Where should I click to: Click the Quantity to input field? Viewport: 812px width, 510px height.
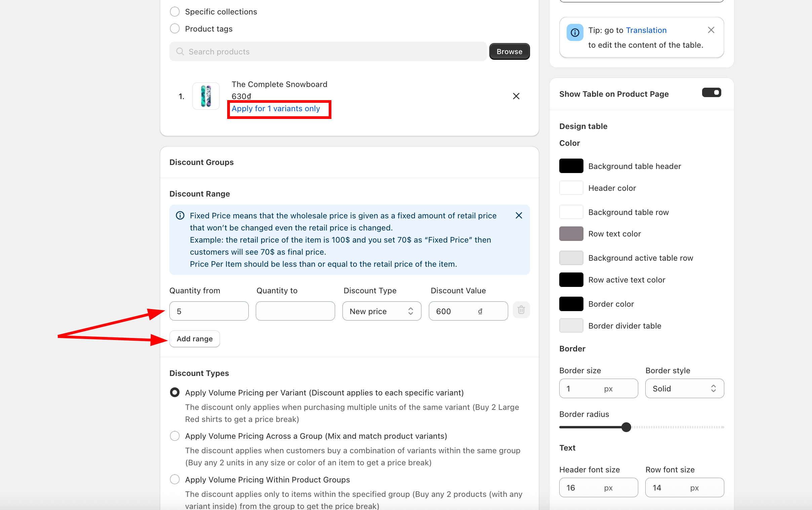click(295, 311)
